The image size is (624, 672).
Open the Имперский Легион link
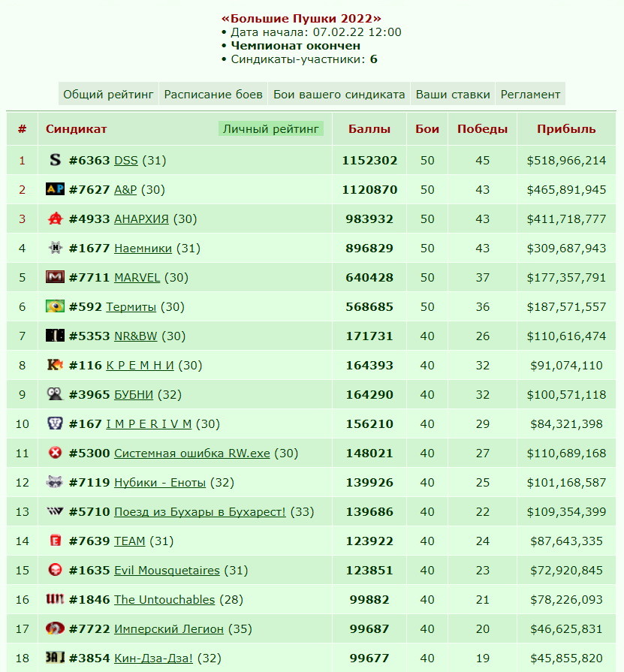click(169, 628)
